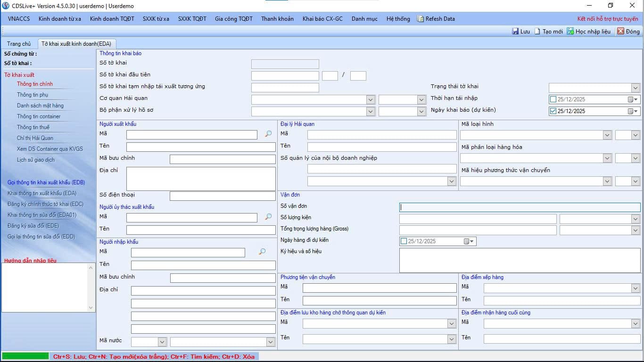
Task: Open the Mã loại hình dropdown list
Action: pos(607,135)
